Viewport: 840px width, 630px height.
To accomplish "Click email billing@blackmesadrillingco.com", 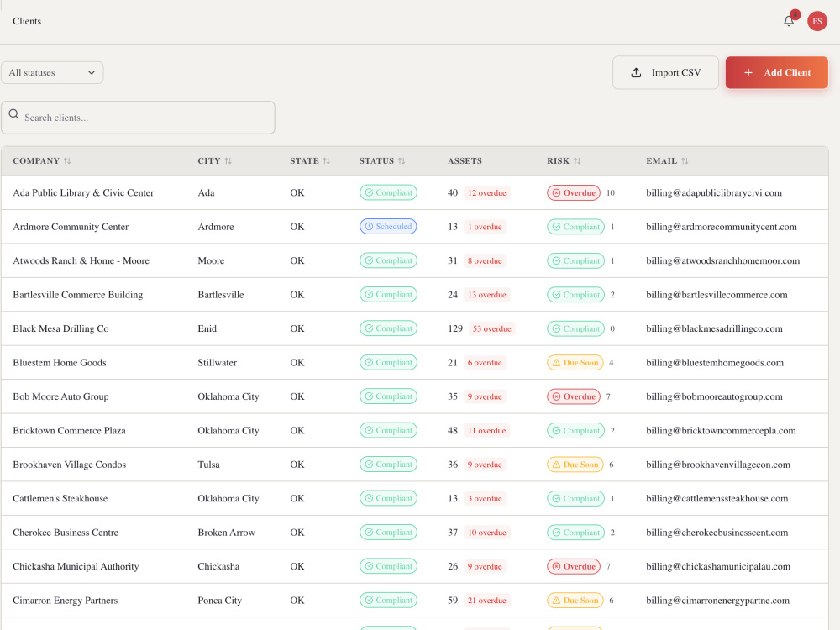I will [x=714, y=328].
